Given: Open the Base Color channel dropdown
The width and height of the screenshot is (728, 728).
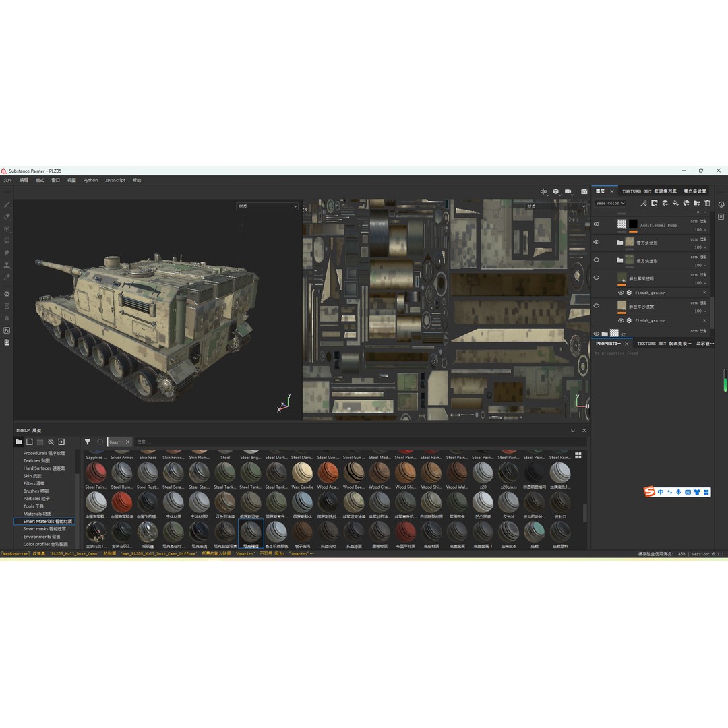Looking at the screenshot, I should point(610,203).
